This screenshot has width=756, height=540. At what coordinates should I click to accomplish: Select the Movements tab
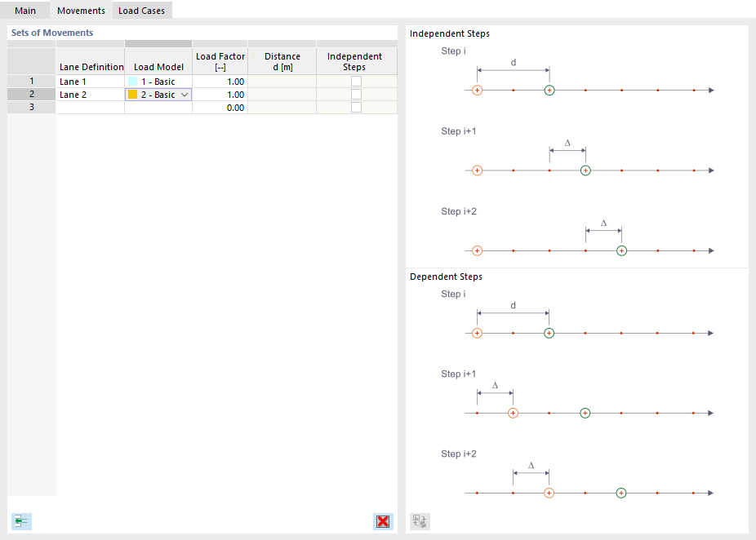(81, 11)
